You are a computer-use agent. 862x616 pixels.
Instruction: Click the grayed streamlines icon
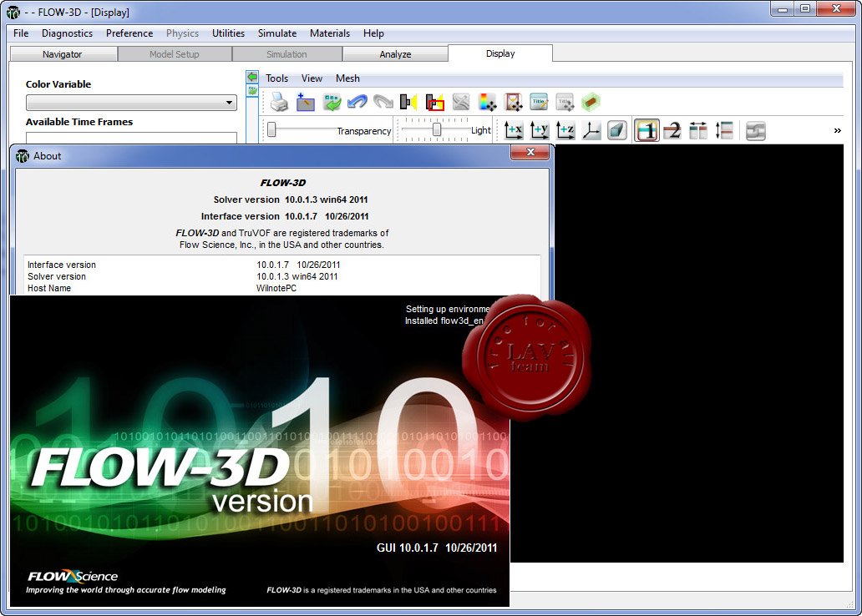click(461, 102)
